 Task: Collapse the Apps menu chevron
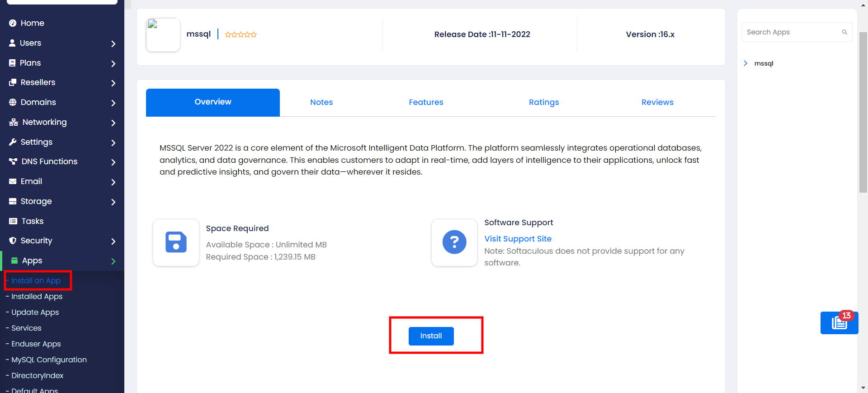coord(113,261)
